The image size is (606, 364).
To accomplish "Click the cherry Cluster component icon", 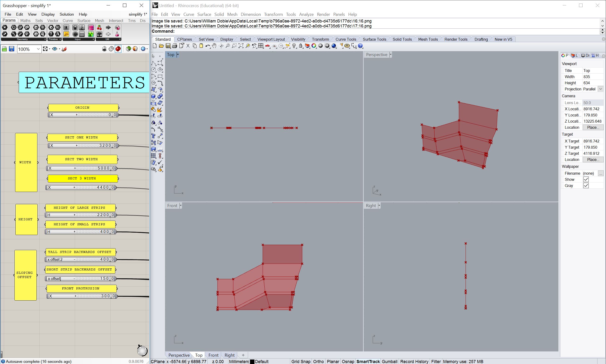I will point(99,27).
